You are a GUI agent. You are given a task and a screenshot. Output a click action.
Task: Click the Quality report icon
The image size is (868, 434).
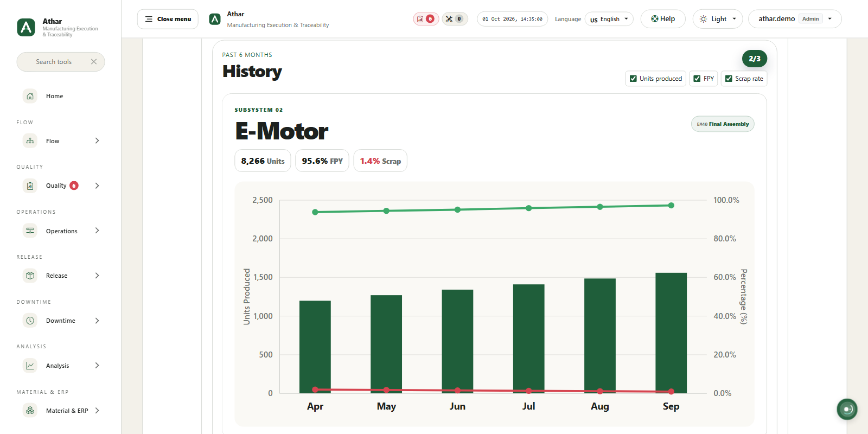[x=30, y=186]
